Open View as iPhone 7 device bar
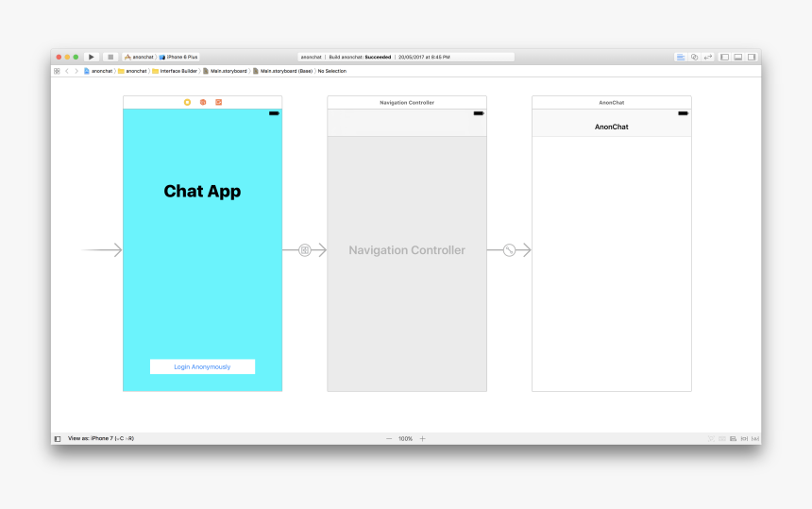The height and width of the screenshot is (509, 812). tap(101, 438)
